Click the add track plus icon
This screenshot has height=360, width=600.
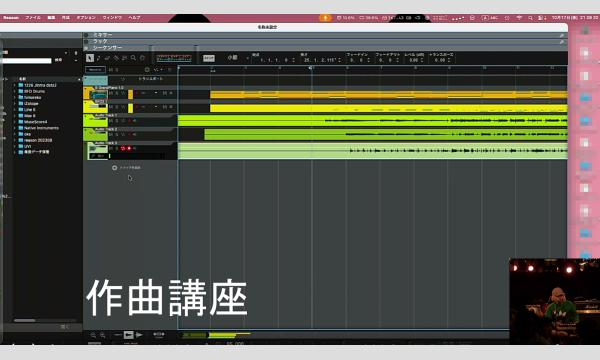114,168
